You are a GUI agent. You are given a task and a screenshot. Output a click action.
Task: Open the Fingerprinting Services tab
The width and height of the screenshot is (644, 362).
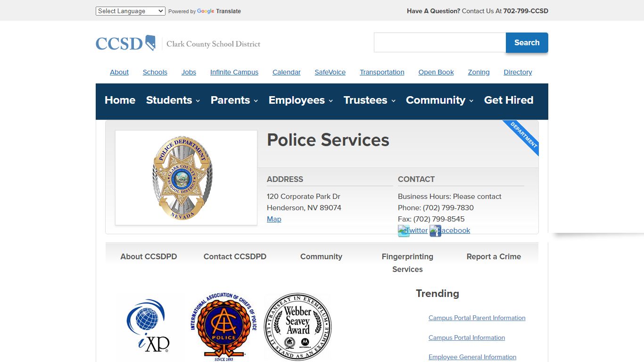[x=407, y=263]
